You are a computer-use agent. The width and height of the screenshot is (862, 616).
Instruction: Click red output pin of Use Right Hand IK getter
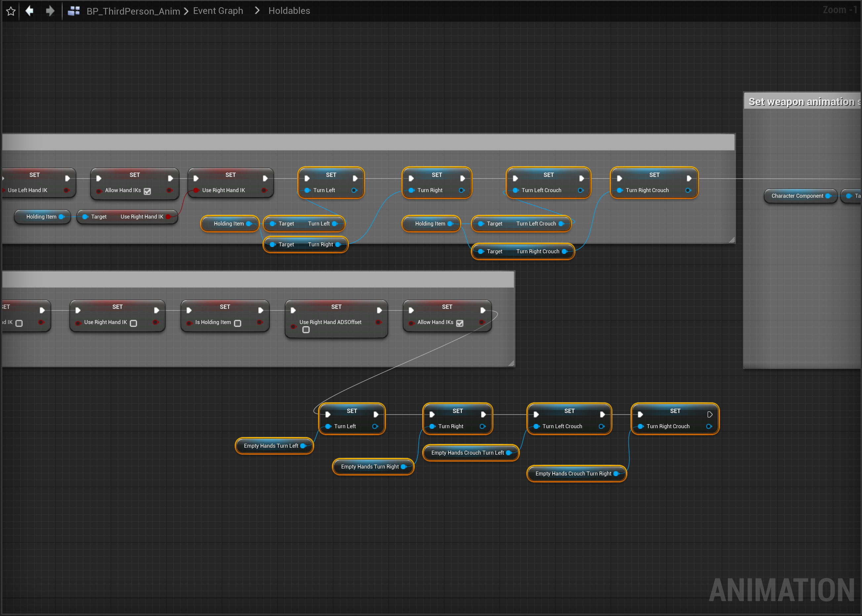click(x=168, y=217)
